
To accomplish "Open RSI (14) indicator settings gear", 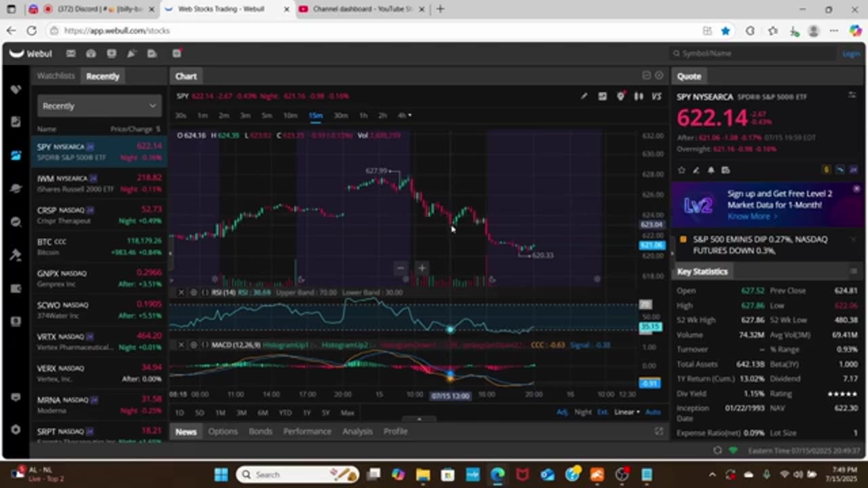I will (x=193, y=292).
